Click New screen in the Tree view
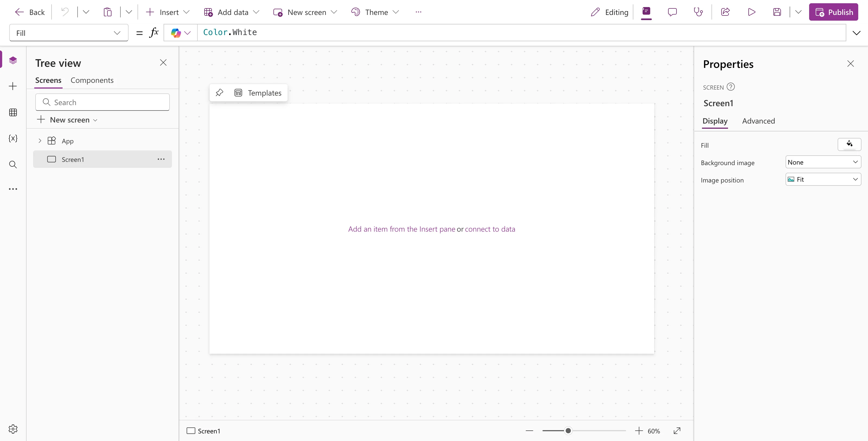868x441 pixels. point(67,120)
